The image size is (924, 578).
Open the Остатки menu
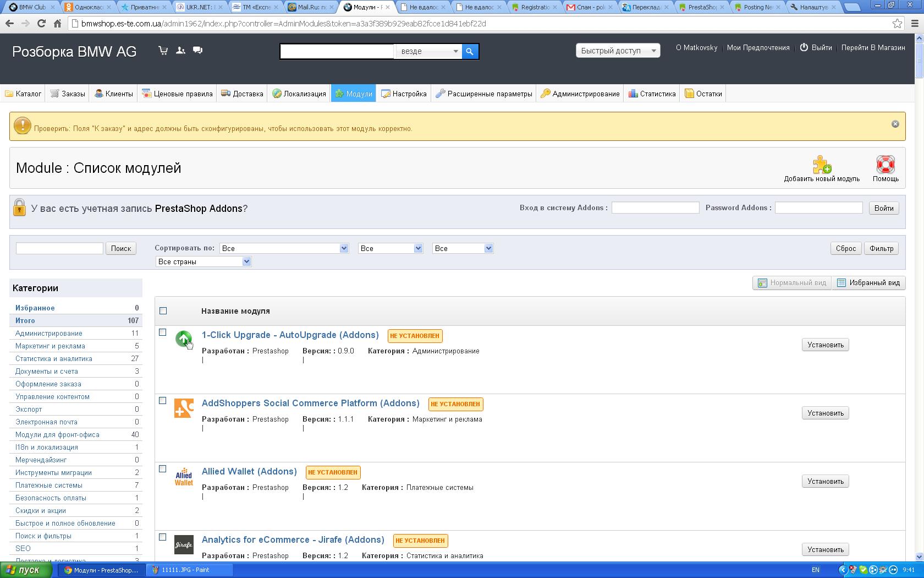703,94
